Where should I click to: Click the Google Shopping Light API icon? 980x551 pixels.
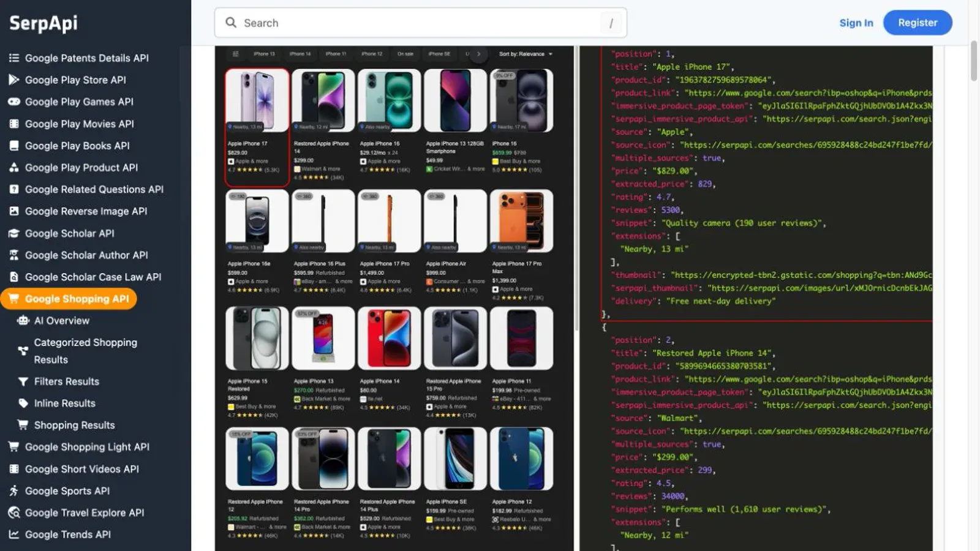coord(13,447)
